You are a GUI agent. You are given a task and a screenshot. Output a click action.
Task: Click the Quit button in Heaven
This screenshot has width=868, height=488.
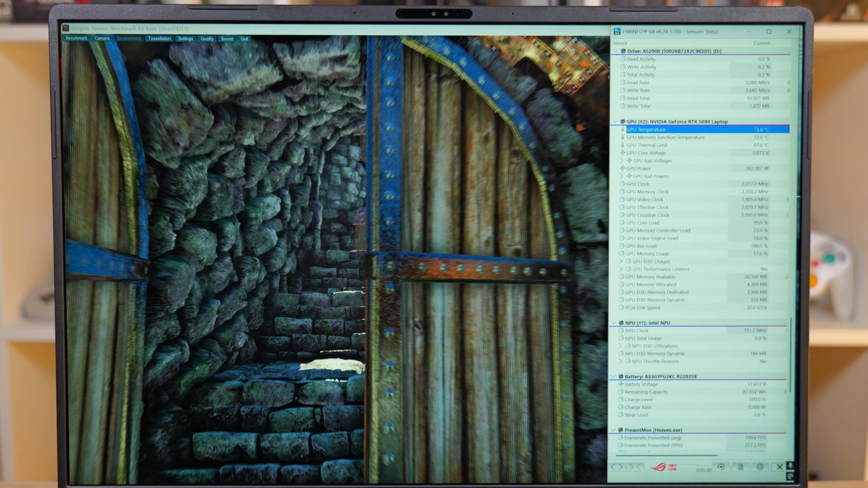click(x=244, y=39)
